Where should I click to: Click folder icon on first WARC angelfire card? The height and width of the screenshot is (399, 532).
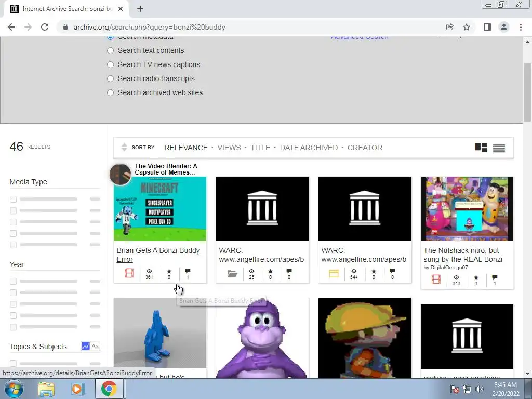point(232,273)
